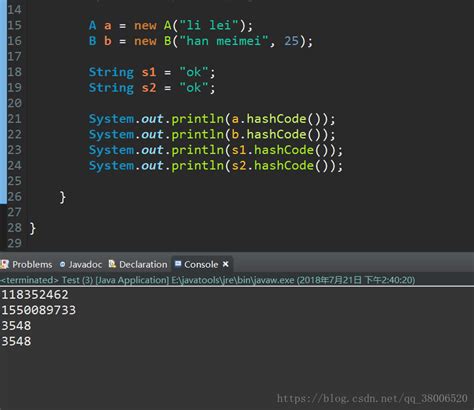Click the new keyword on line 16
The height and width of the screenshot is (410, 474).
(145, 41)
